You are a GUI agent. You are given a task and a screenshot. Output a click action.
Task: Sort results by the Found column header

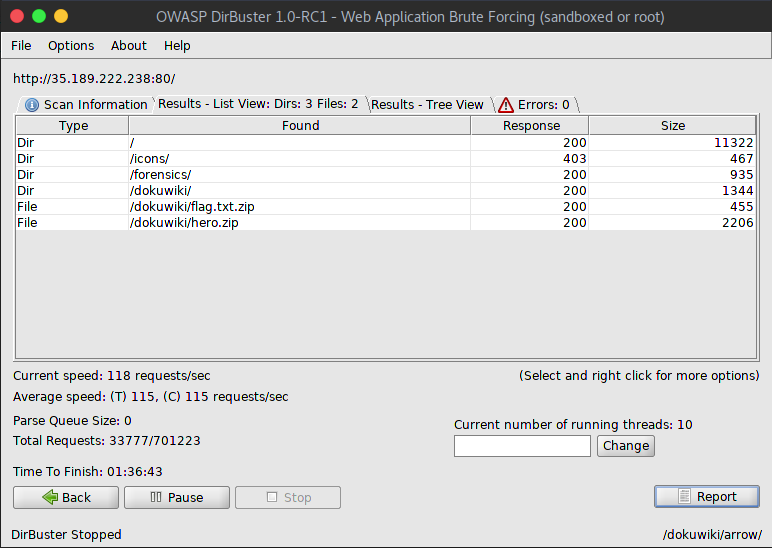click(300, 126)
